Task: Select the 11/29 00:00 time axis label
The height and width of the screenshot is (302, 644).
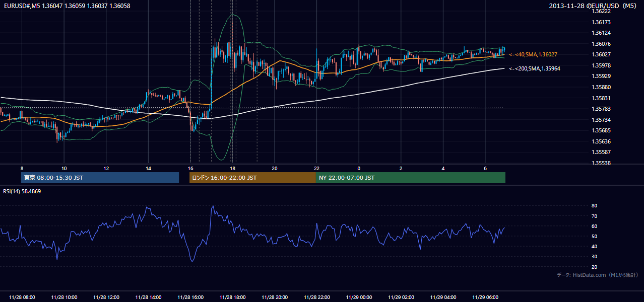Action: click(x=359, y=297)
